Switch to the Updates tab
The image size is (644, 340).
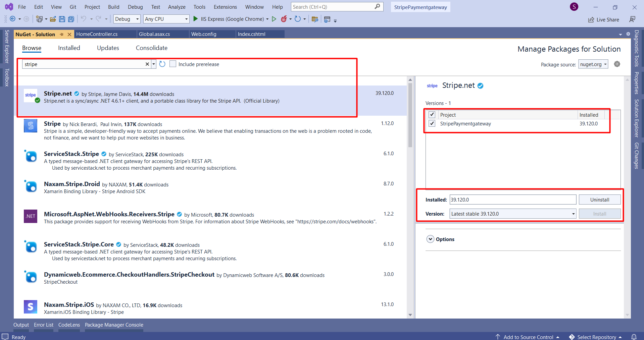(108, 48)
